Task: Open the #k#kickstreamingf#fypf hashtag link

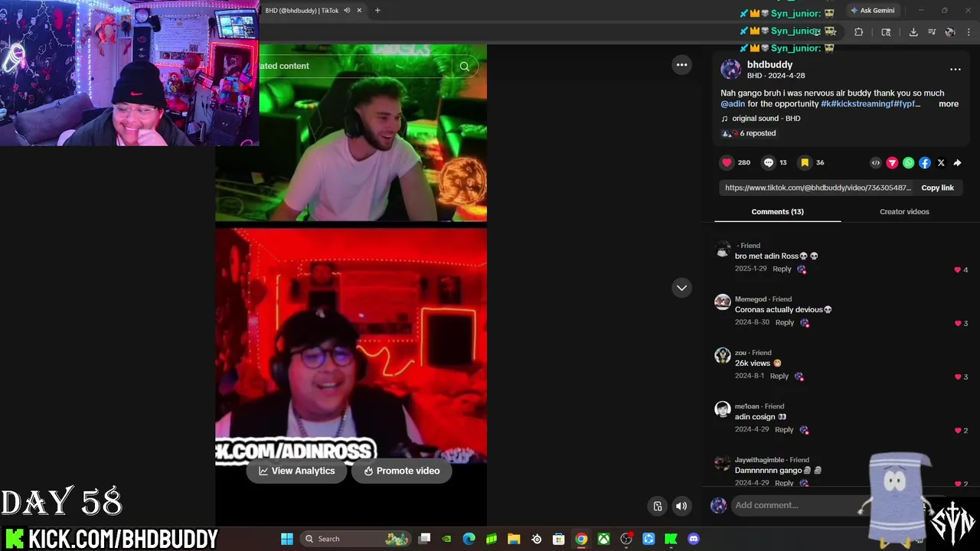Action: click(871, 104)
